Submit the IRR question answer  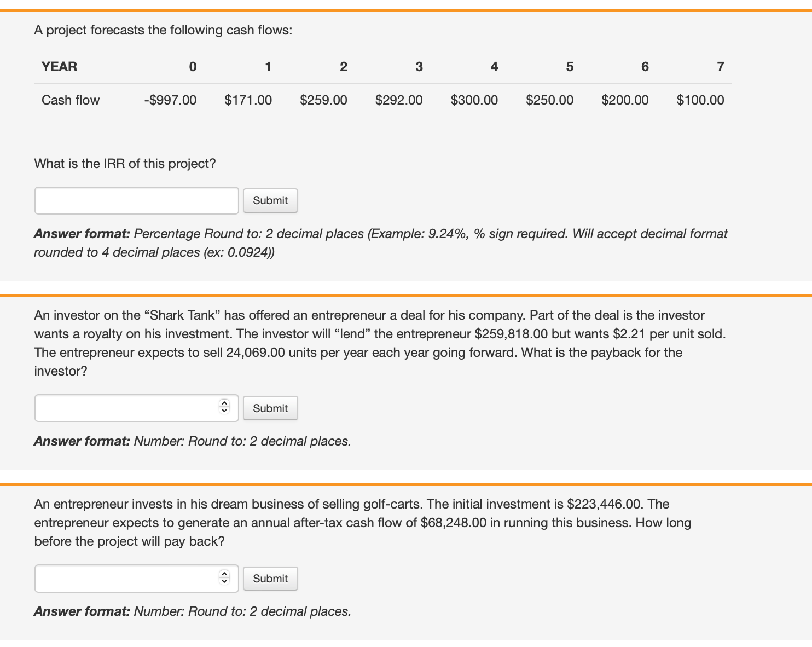[270, 200]
